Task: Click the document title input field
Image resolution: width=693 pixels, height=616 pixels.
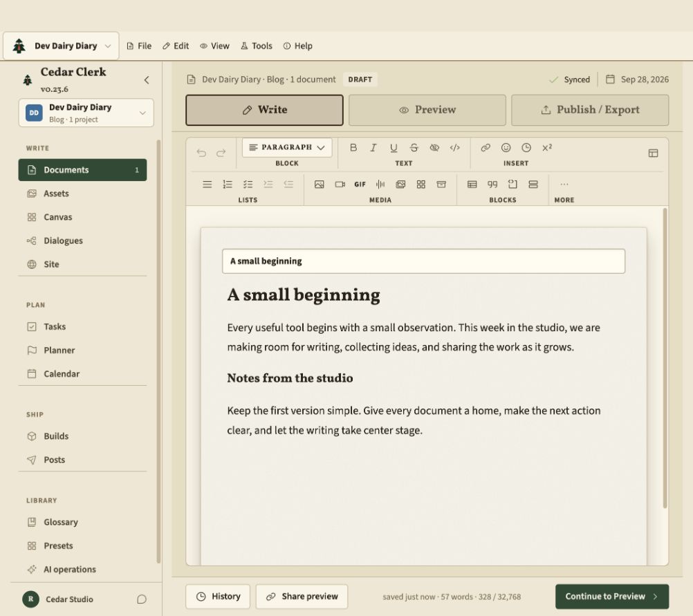Action: tap(423, 261)
